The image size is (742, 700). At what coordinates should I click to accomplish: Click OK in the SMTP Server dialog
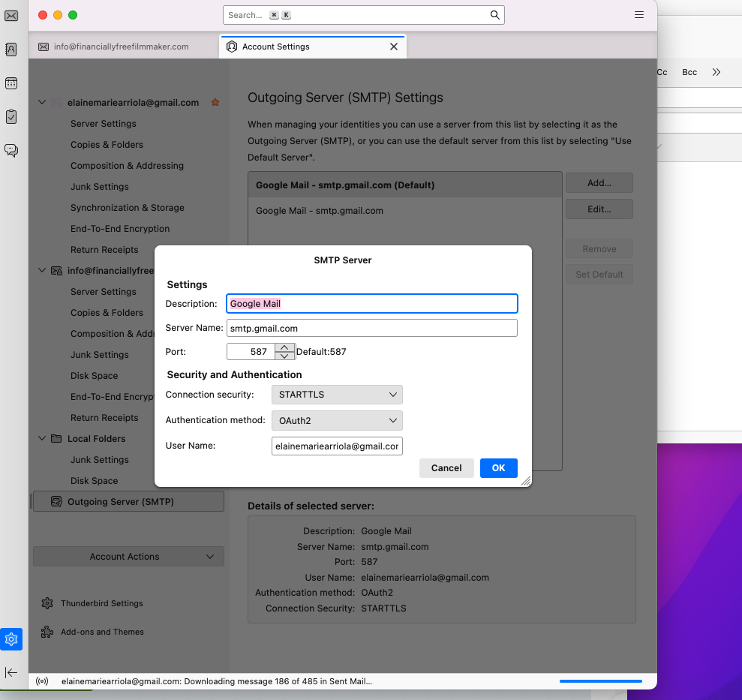pyautogui.click(x=498, y=468)
